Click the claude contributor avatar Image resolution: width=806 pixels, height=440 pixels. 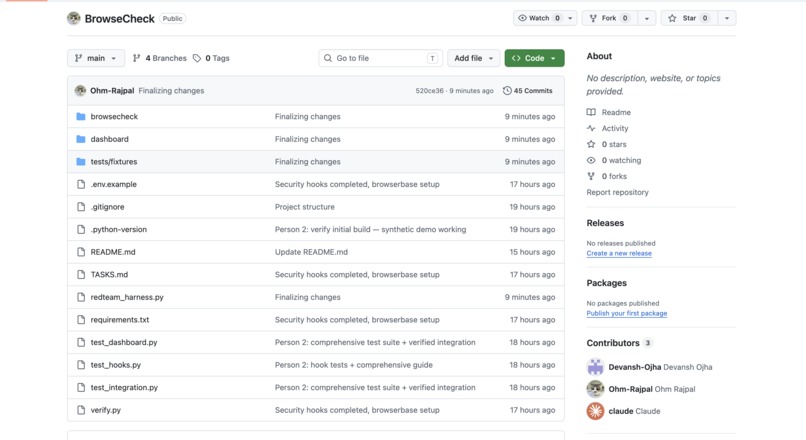[x=595, y=411]
